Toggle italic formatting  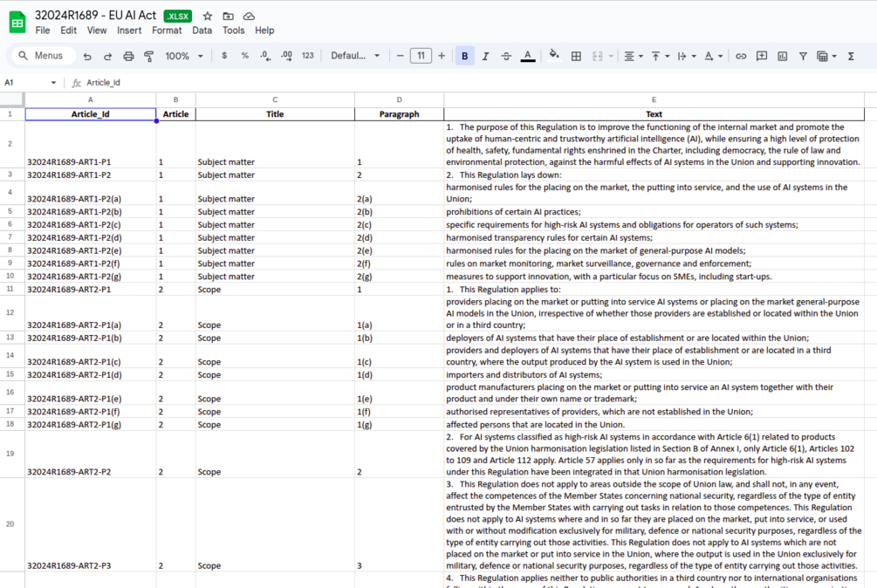[485, 56]
